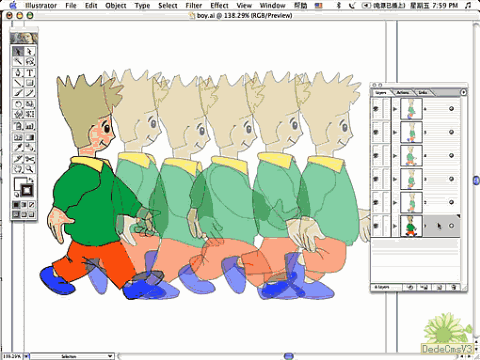Select the Slice tool
Screen dimensions: 480x360
[x=18, y=159]
